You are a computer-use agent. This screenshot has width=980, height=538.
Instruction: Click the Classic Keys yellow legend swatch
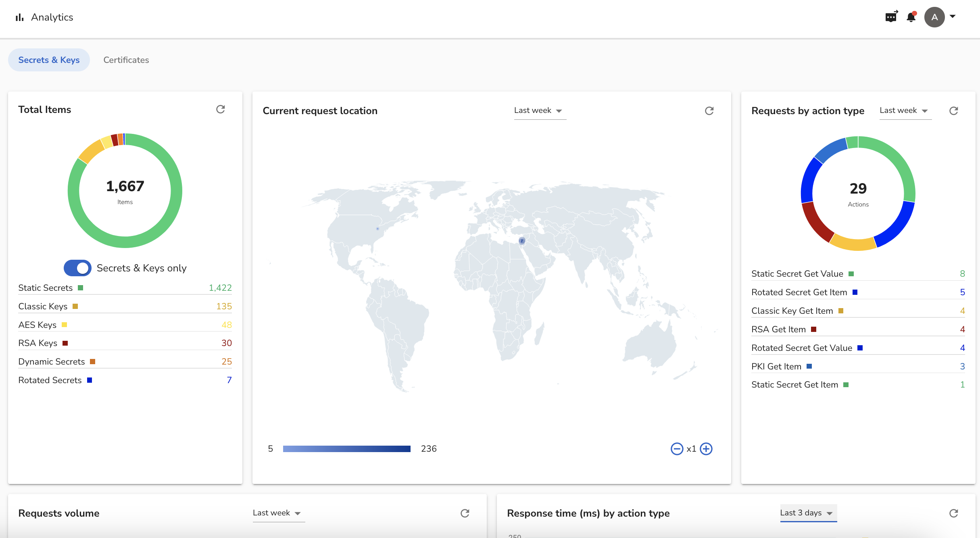75,307
